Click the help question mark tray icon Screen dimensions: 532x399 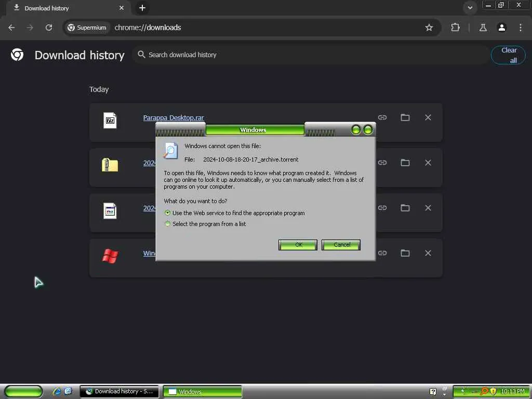coord(433,392)
